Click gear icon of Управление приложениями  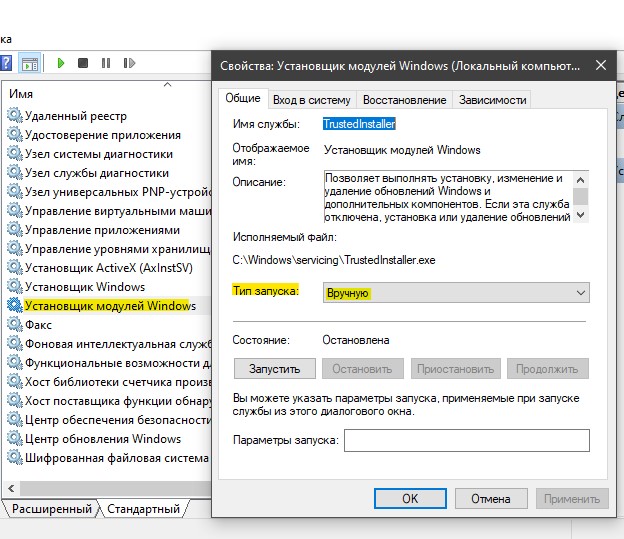(15, 230)
